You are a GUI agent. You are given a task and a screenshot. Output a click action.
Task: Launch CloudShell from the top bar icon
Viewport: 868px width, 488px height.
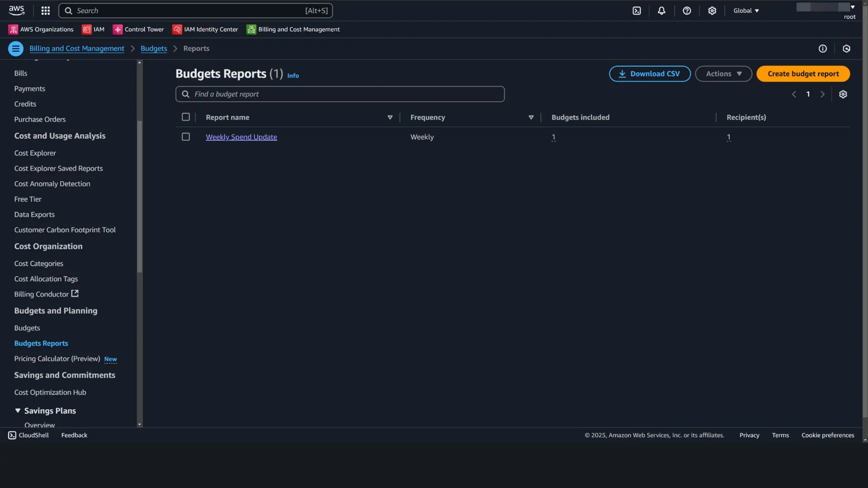point(637,11)
